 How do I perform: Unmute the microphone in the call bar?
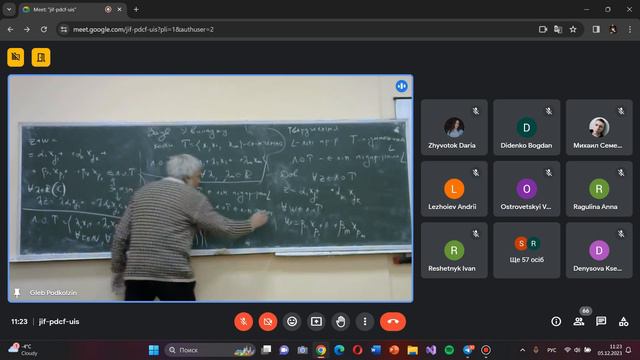243,322
